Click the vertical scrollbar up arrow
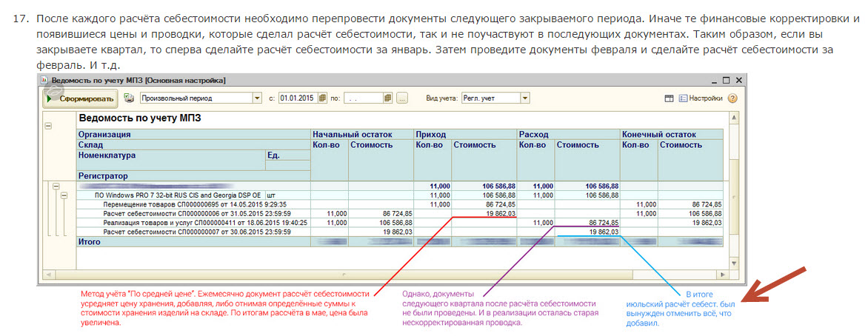This screenshot has height=336, width=868. pos(734,118)
